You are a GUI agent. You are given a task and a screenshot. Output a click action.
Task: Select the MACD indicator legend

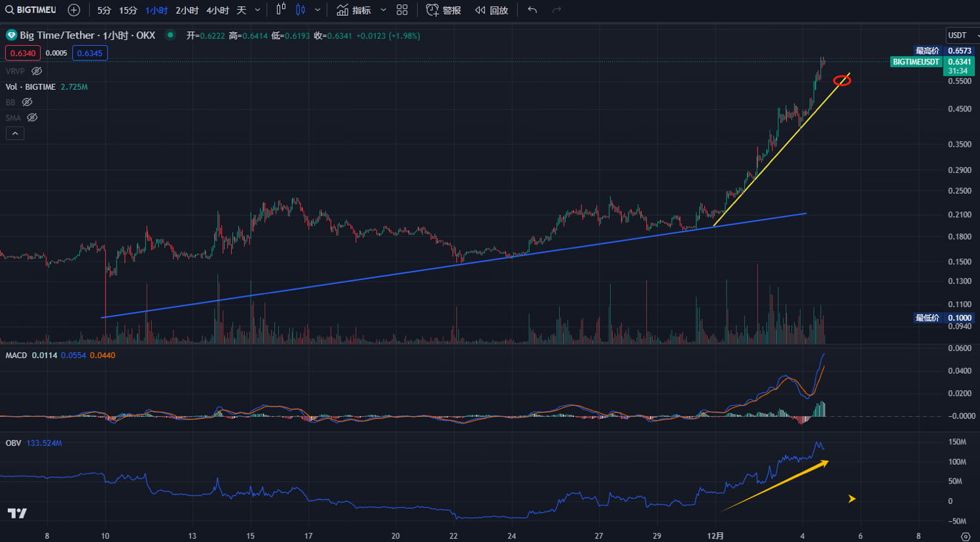click(16, 355)
